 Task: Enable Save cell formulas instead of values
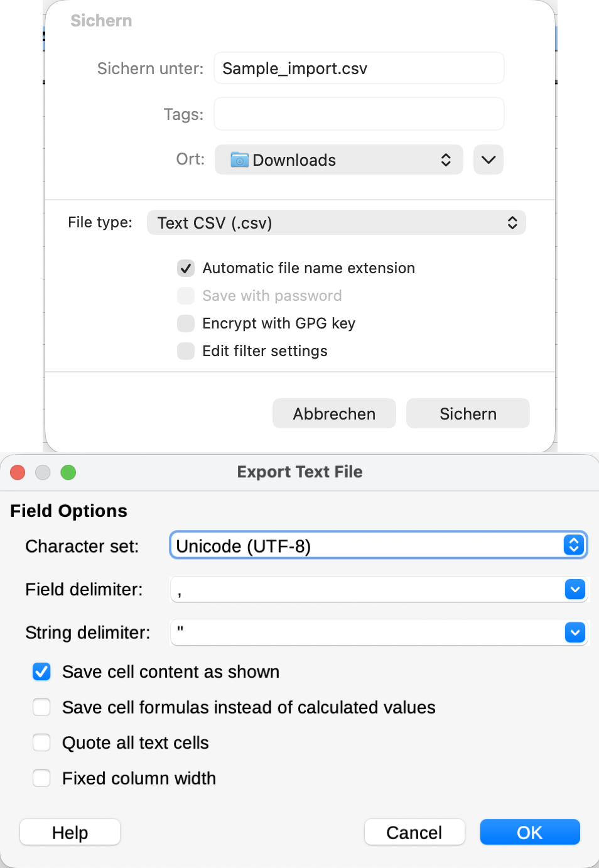click(41, 707)
